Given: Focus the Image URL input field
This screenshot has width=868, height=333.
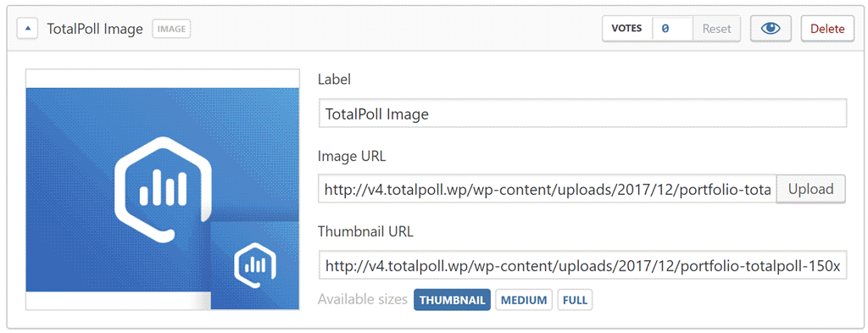Looking at the screenshot, I should [x=547, y=189].
